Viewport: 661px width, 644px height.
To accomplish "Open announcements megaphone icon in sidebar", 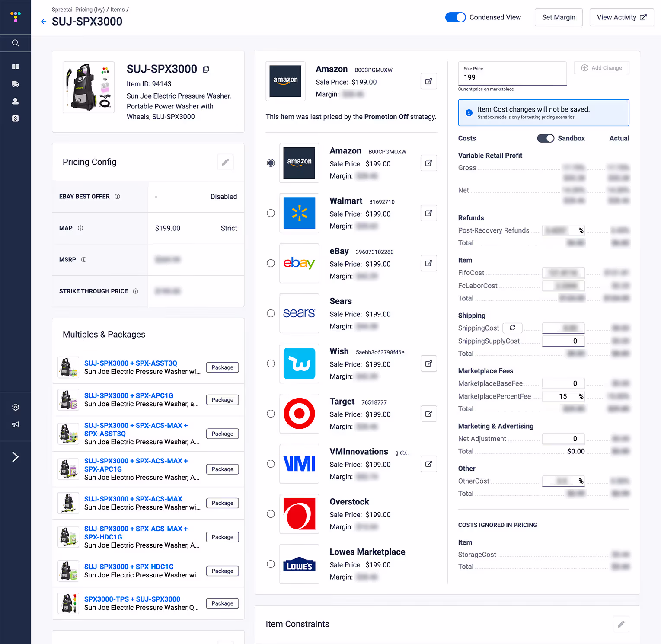I will [16, 424].
